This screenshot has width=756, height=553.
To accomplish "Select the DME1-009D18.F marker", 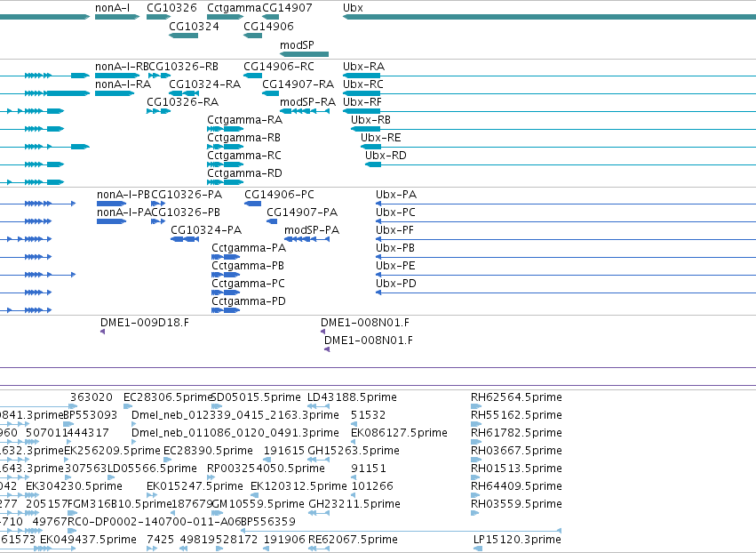I will pyautogui.click(x=103, y=332).
